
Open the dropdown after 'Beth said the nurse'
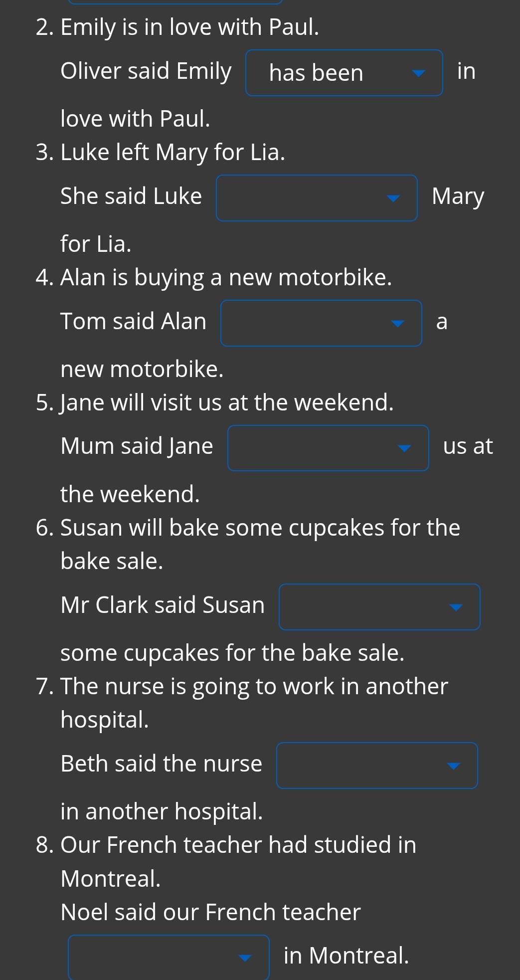(377, 766)
